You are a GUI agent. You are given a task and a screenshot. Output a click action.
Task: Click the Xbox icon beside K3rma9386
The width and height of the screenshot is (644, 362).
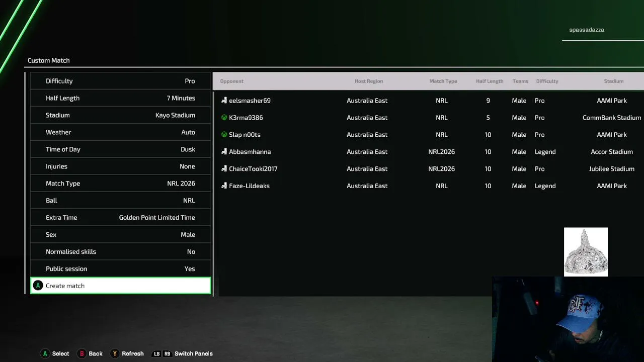click(224, 118)
